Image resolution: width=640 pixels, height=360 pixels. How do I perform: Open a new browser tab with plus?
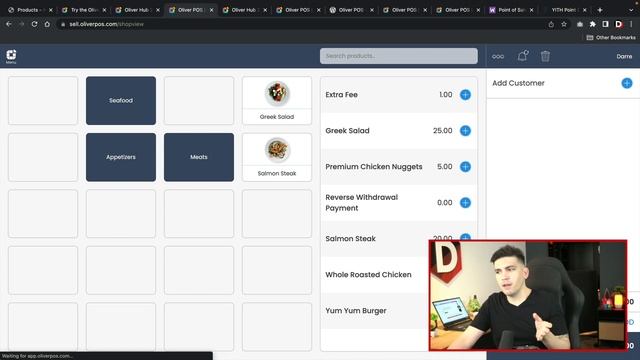(x=600, y=10)
